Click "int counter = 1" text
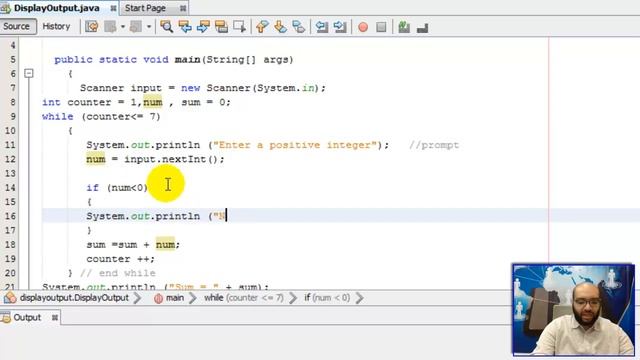The image size is (640, 360). pyautogui.click(x=89, y=102)
